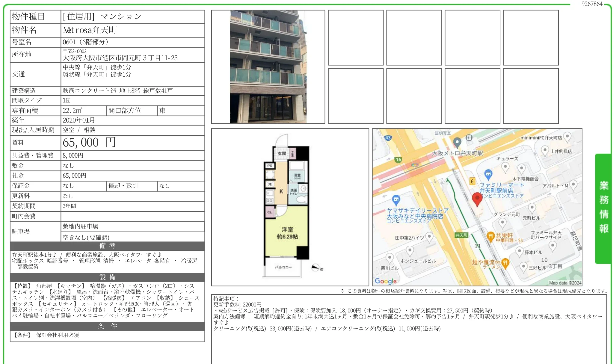Click the compass symbol on floor plan
The height and width of the screenshot is (364, 616).
[x=316, y=268]
